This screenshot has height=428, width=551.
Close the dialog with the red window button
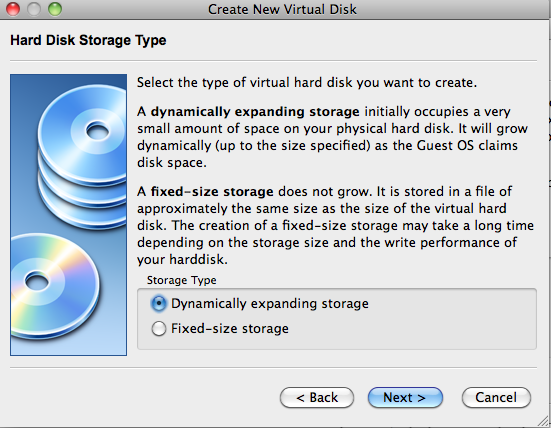[x=13, y=9]
